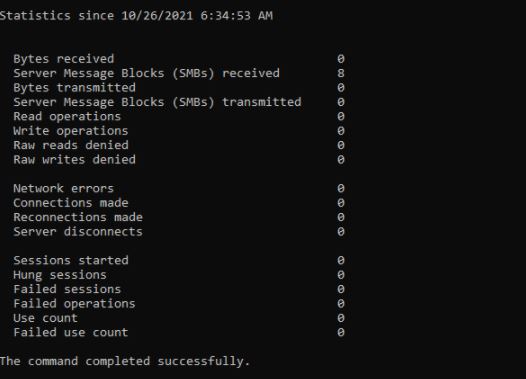Click the Network errors label
The width and height of the screenshot is (526, 379).
point(64,188)
